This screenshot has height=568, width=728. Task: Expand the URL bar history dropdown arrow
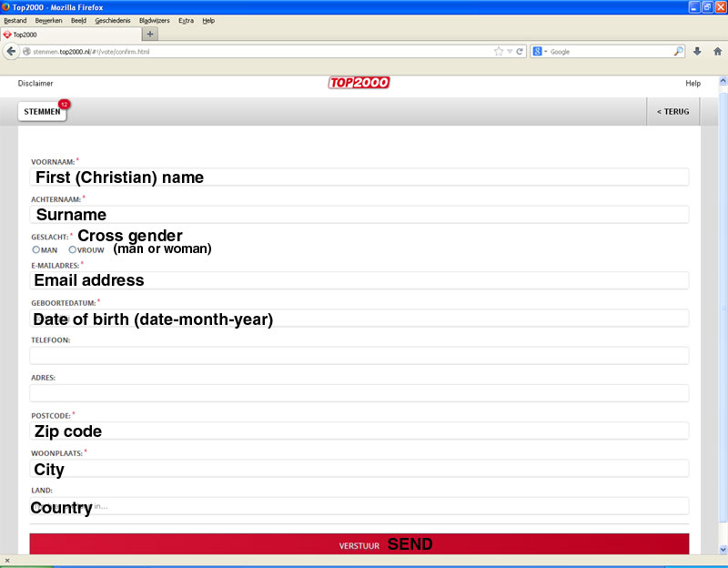510,52
